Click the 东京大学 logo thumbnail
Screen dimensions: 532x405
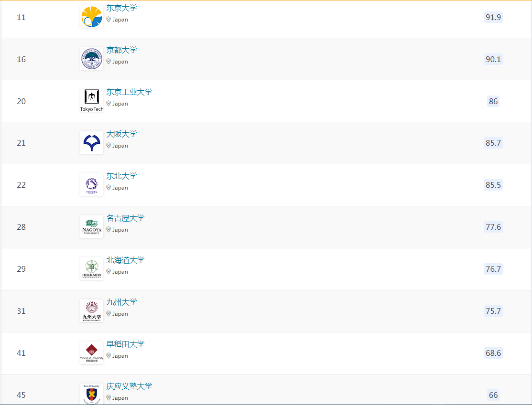tap(92, 17)
